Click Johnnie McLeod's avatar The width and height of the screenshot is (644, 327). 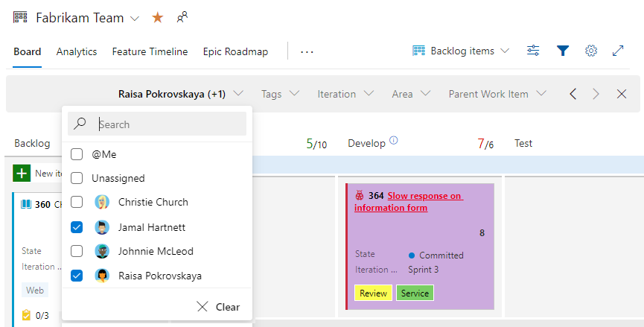tap(102, 251)
